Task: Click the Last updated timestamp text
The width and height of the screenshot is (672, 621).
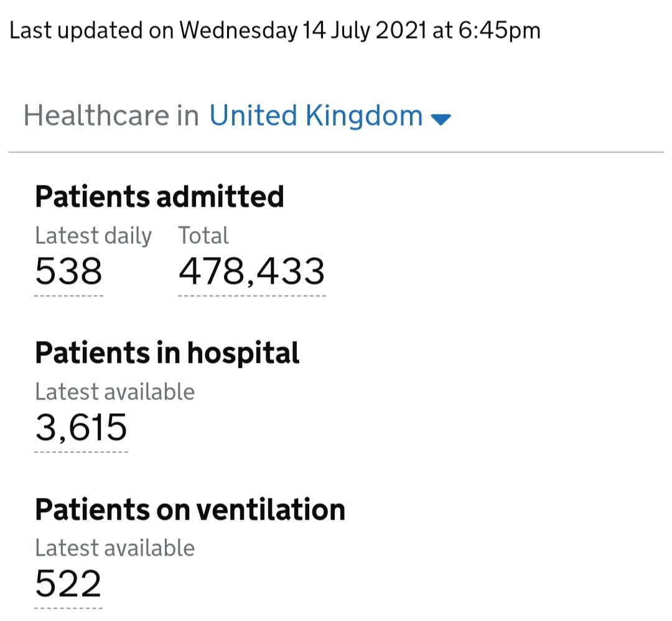Action: pos(275,31)
